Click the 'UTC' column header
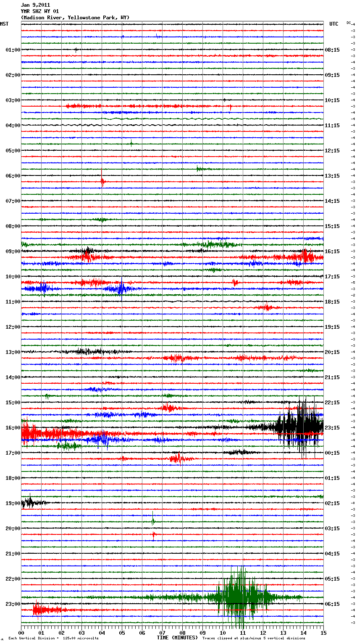This screenshot has height=644, width=357. (x=334, y=24)
